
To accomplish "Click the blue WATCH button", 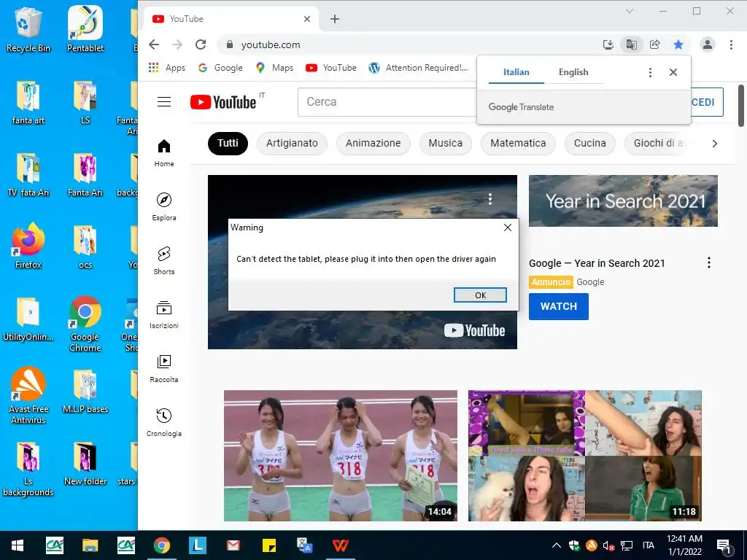I will tap(558, 306).
